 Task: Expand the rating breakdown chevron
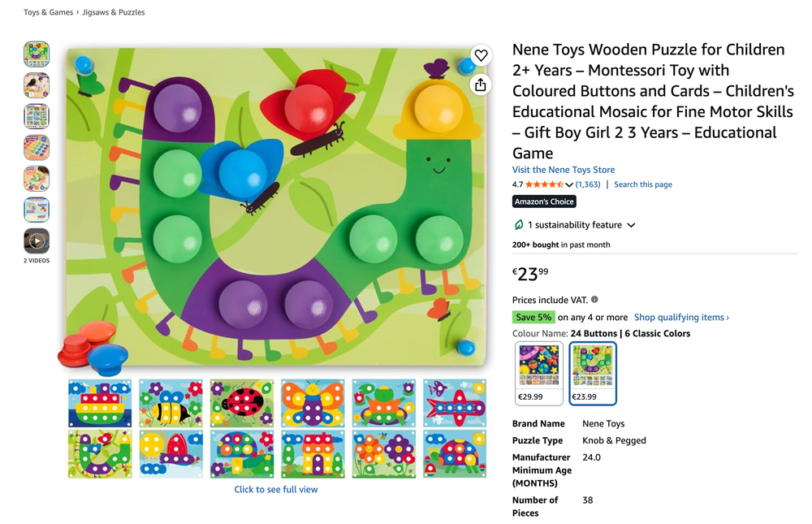coord(569,185)
